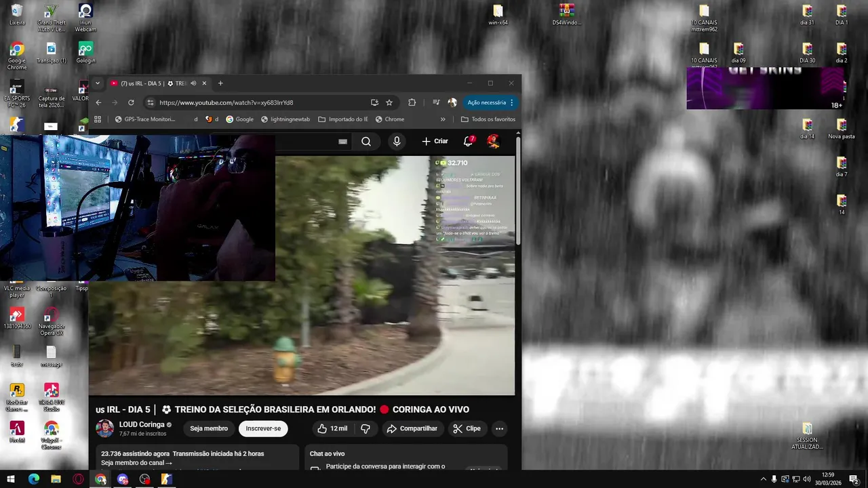Screen dimensions: 868x488
Task: Open the Chrome bookmark
Action: pyautogui.click(x=390, y=119)
